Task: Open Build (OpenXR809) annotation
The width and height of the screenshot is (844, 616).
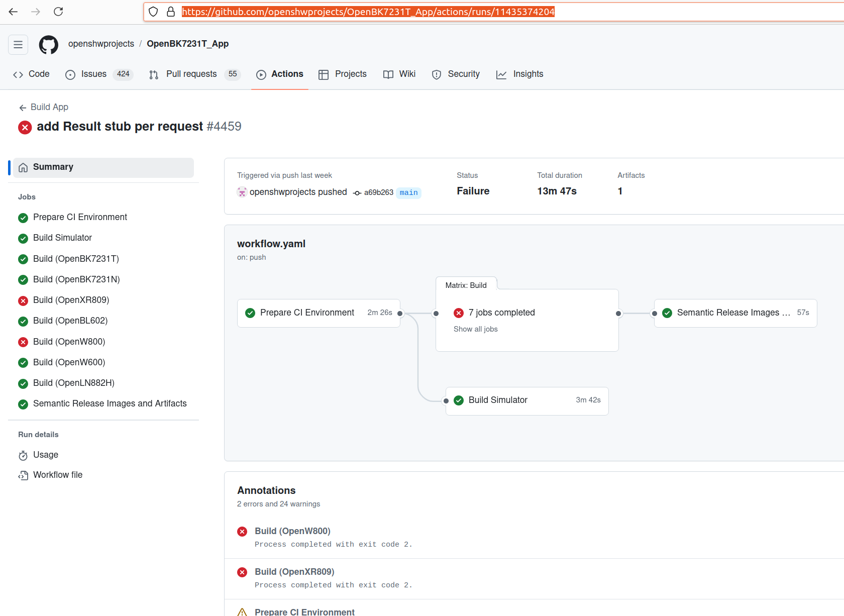Action: 294,572
